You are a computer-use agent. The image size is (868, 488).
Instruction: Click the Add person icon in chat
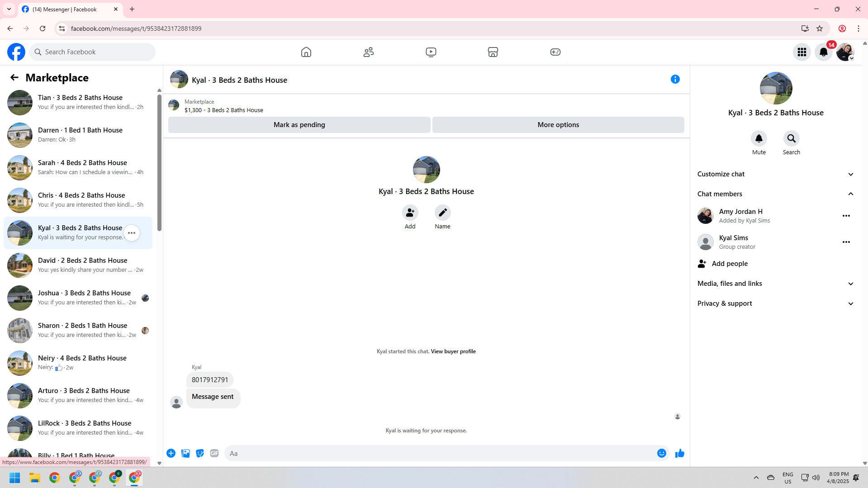[x=410, y=213]
